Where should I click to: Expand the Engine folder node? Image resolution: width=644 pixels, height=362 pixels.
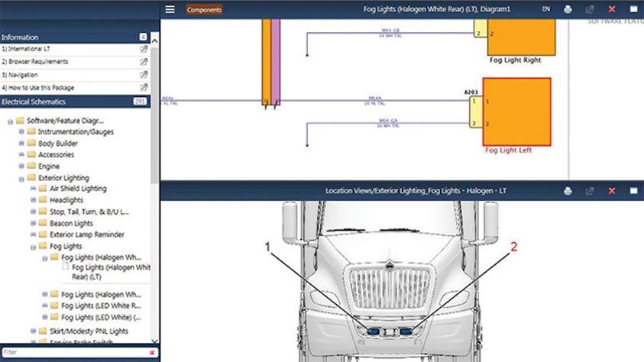pyautogui.click(x=21, y=166)
